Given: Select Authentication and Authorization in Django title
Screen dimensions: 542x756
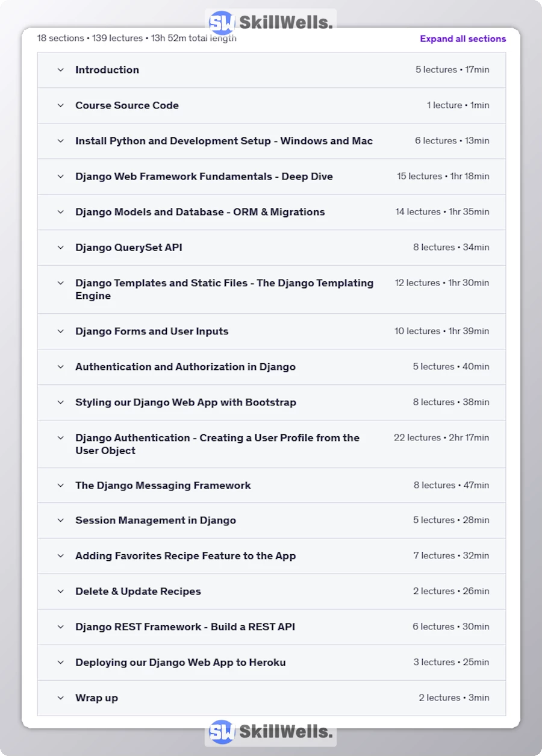Looking at the screenshot, I should [x=185, y=367].
